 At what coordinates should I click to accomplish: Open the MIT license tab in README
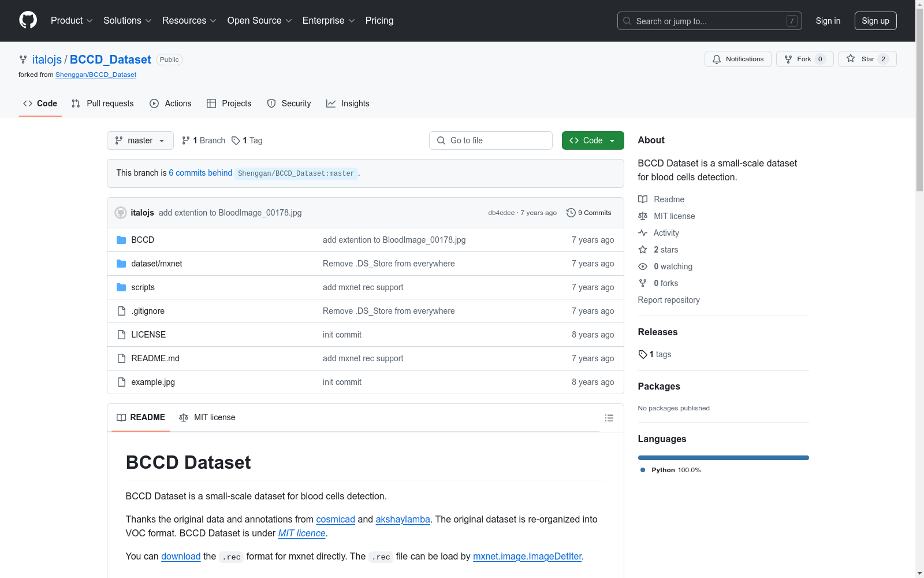207,417
